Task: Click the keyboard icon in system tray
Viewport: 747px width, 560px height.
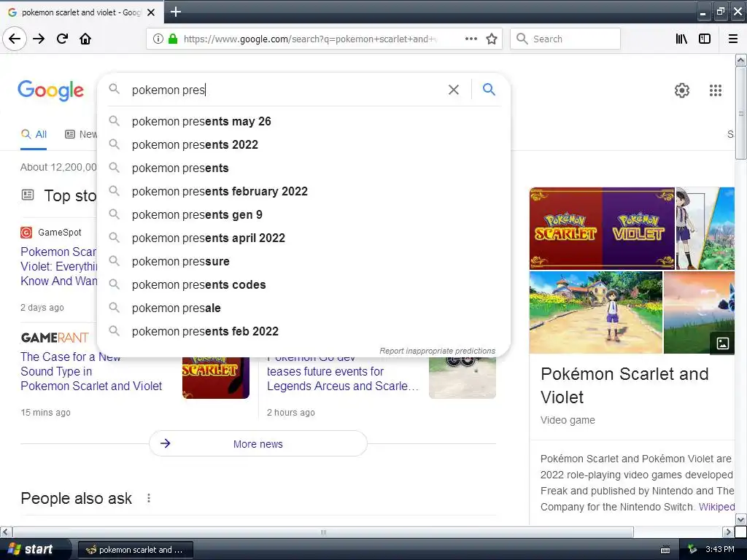Action: (665, 550)
